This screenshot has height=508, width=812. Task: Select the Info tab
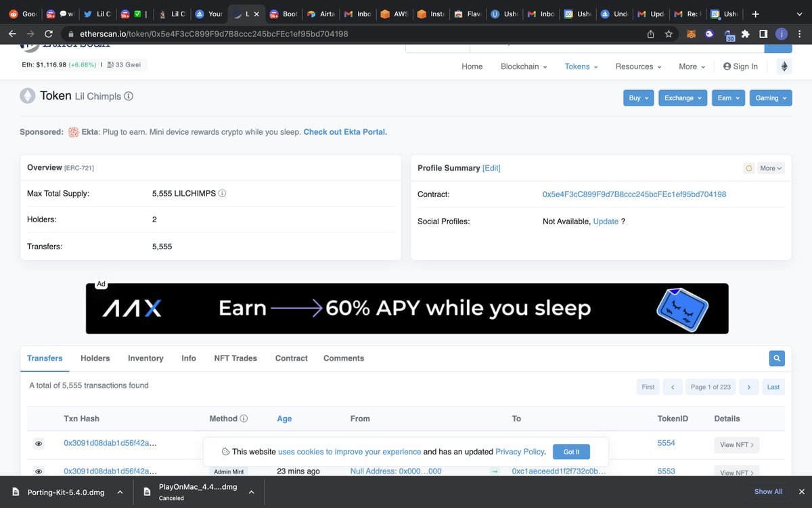point(189,358)
